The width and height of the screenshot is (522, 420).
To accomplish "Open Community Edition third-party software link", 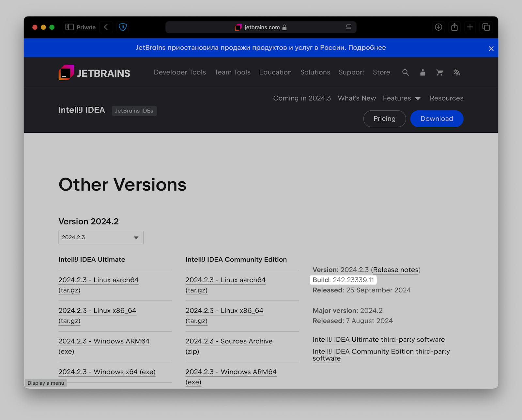I will (381, 355).
